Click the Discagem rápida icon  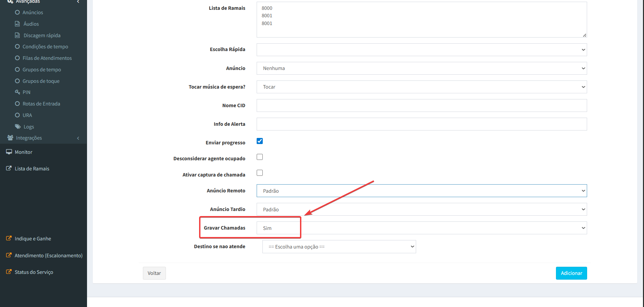17,35
